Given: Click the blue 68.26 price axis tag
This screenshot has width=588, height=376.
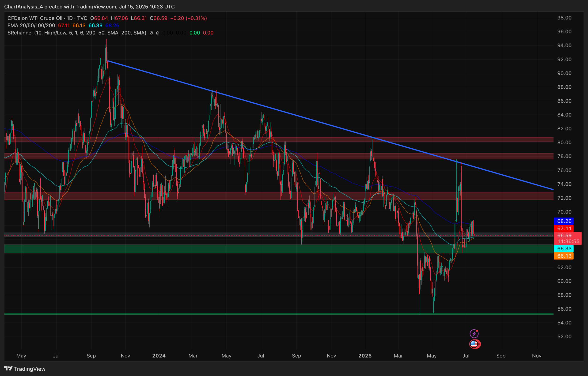Looking at the screenshot, I should [564, 221].
